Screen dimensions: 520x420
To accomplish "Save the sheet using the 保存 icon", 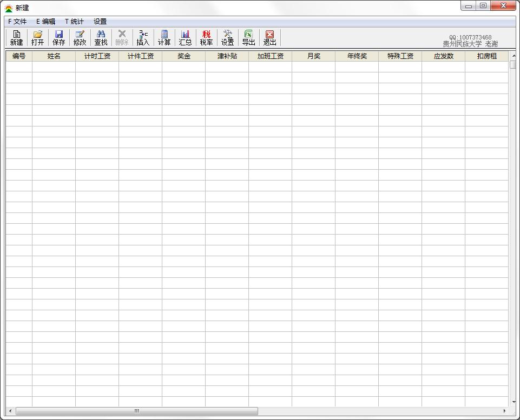I will [x=58, y=38].
